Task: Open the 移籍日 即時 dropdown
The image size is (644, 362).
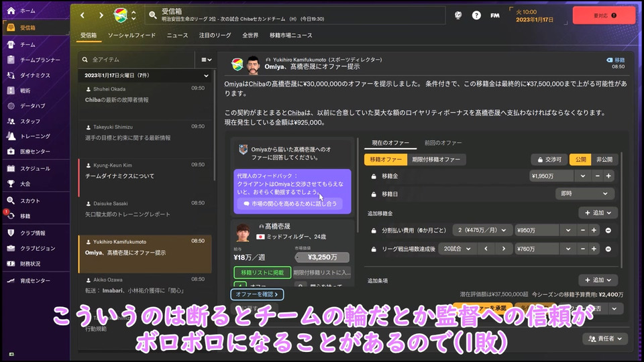Action: click(585, 194)
